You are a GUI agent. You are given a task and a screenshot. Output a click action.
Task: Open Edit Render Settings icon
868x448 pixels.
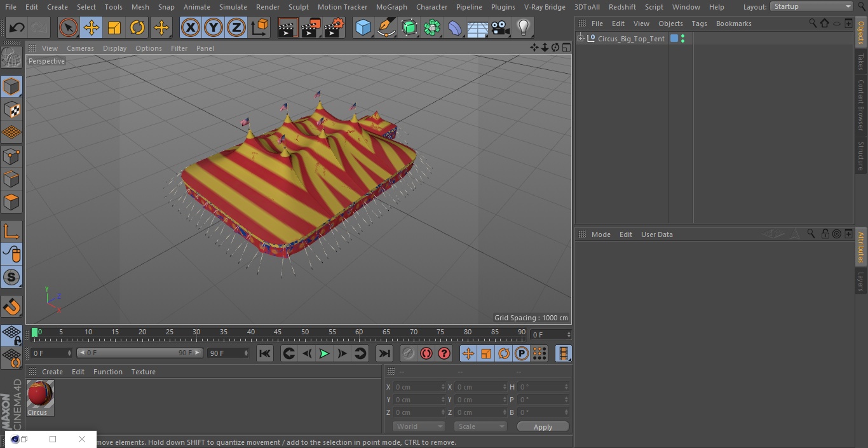pos(334,28)
